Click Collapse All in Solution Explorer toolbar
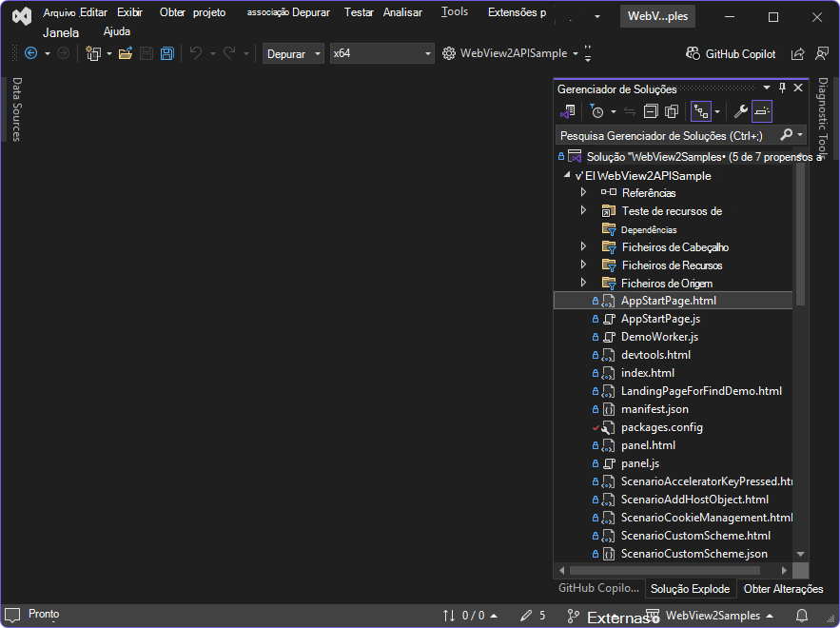Image resolution: width=840 pixels, height=628 pixels. point(651,111)
